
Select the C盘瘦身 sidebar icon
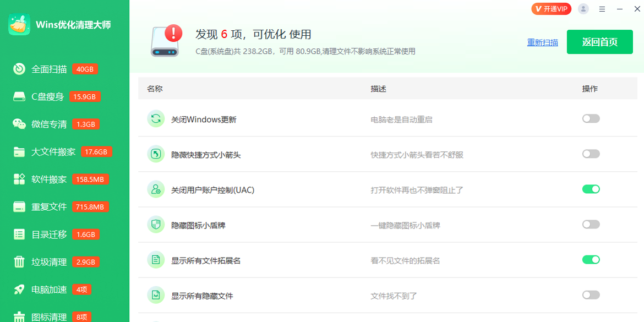coord(19,96)
